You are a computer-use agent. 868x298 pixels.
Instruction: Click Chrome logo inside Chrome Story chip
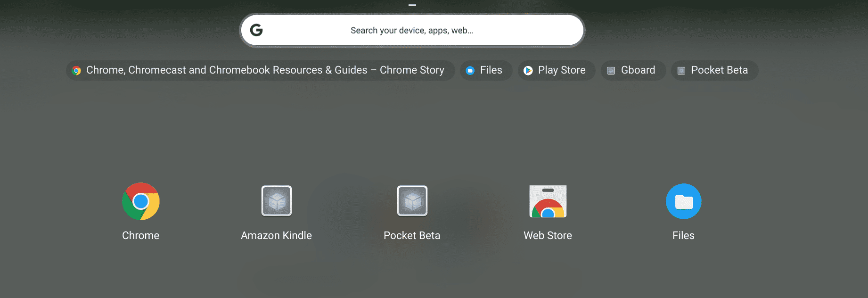[x=76, y=71]
